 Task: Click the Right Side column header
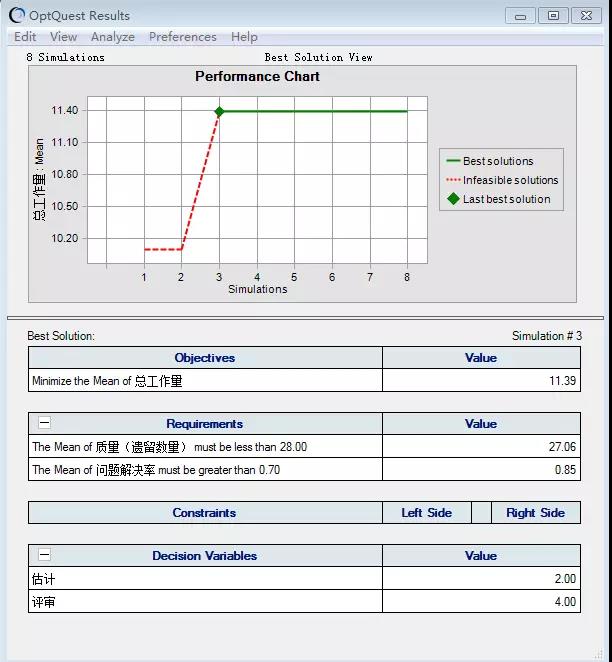click(x=535, y=513)
